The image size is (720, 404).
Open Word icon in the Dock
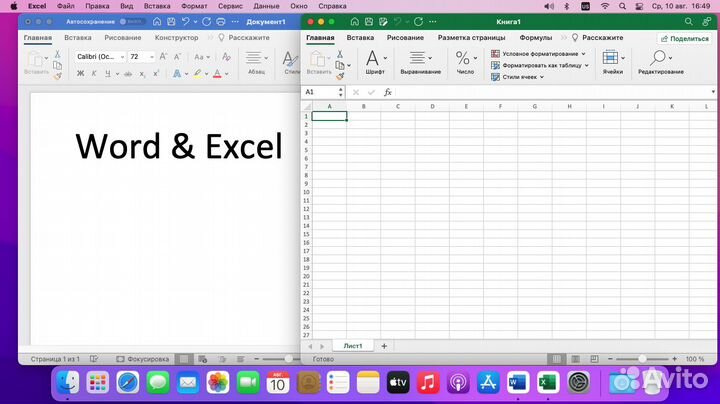pyautogui.click(x=518, y=382)
